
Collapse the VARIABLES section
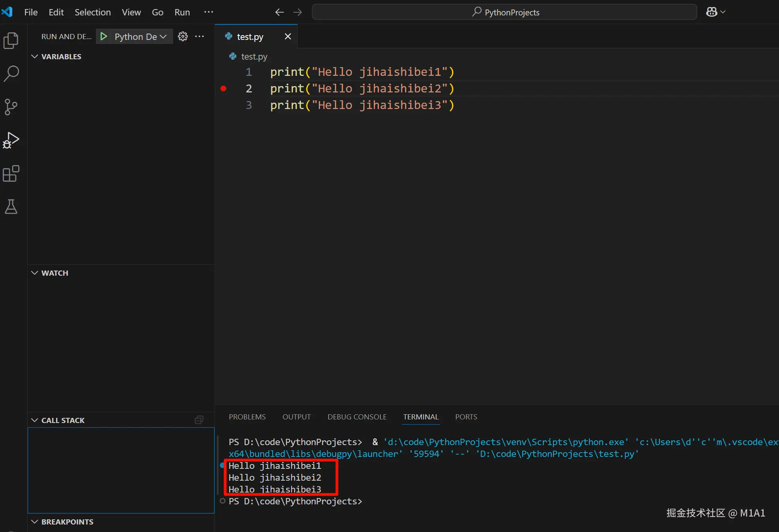pyautogui.click(x=61, y=56)
